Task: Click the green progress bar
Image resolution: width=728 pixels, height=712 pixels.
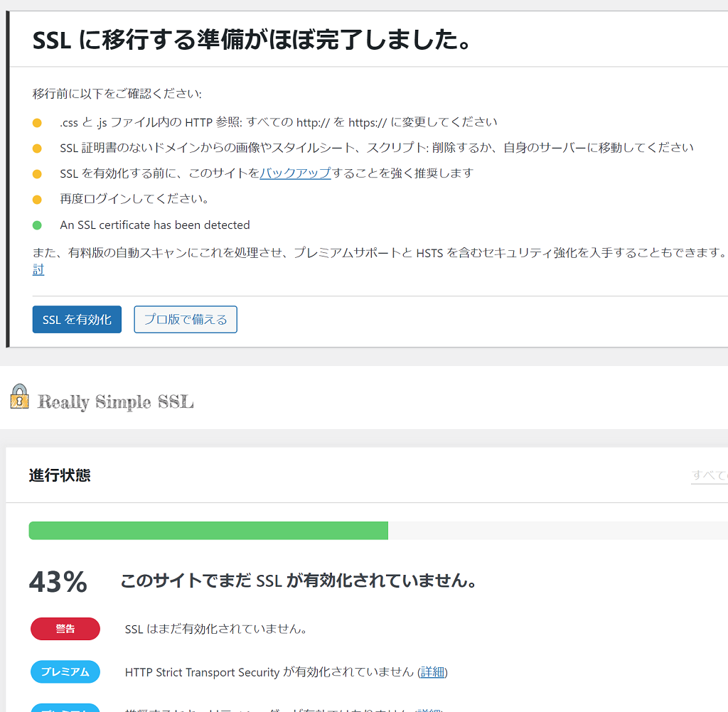Action: pyautogui.click(x=208, y=531)
